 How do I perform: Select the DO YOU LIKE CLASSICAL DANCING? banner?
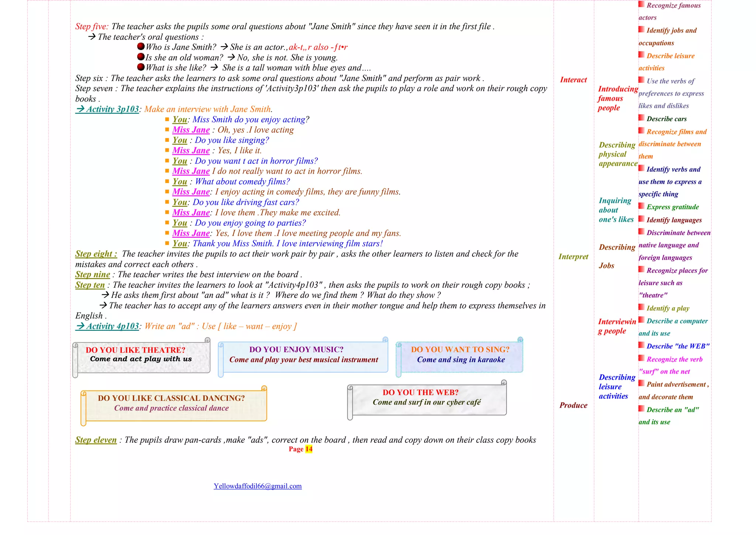click(x=173, y=405)
